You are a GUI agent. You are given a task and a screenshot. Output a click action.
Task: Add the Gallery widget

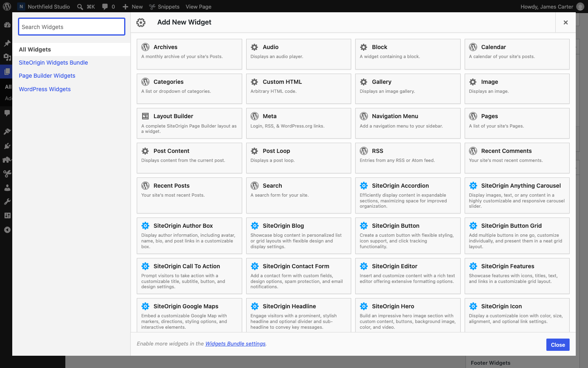[x=408, y=89]
